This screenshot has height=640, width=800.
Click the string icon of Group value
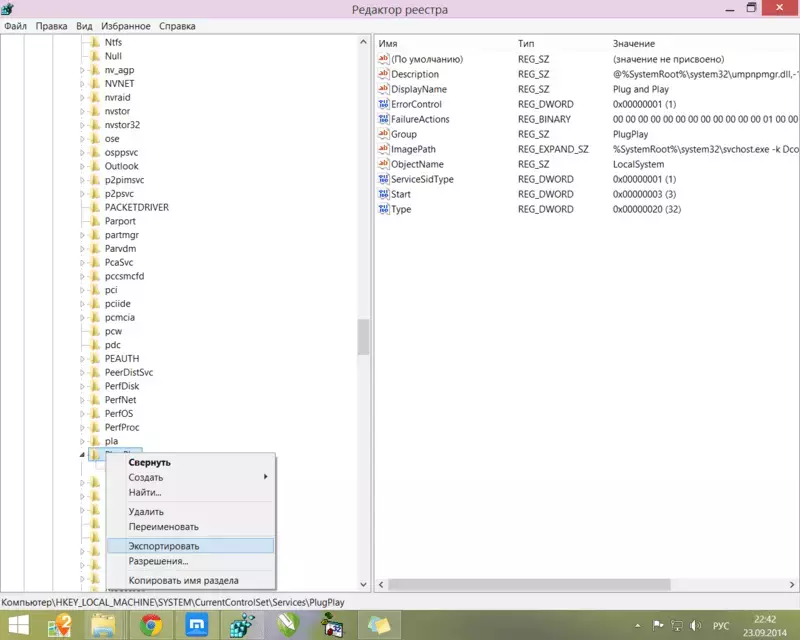[x=383, y=134]
